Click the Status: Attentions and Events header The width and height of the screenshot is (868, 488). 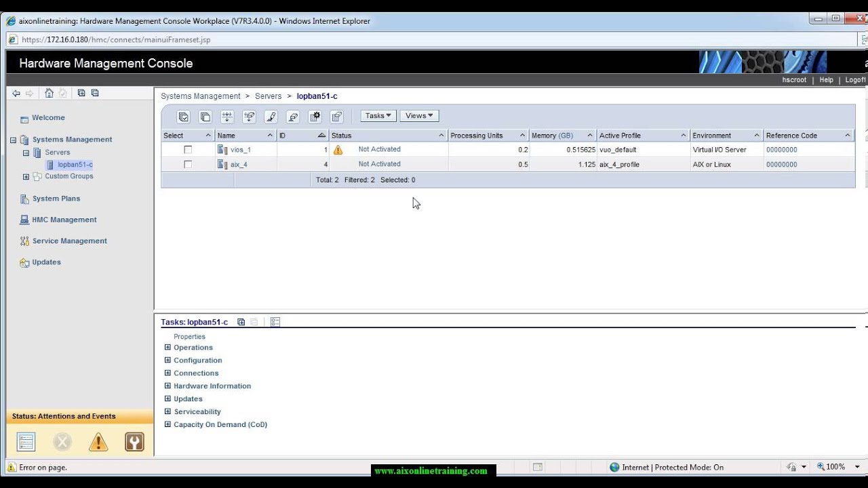point(64,416)
